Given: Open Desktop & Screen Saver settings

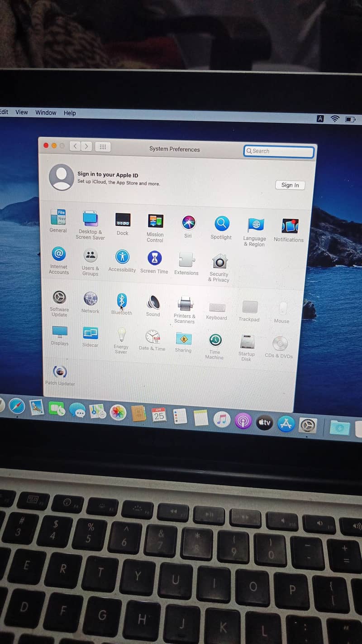Looking at the screenshot, I should point(90,225).
